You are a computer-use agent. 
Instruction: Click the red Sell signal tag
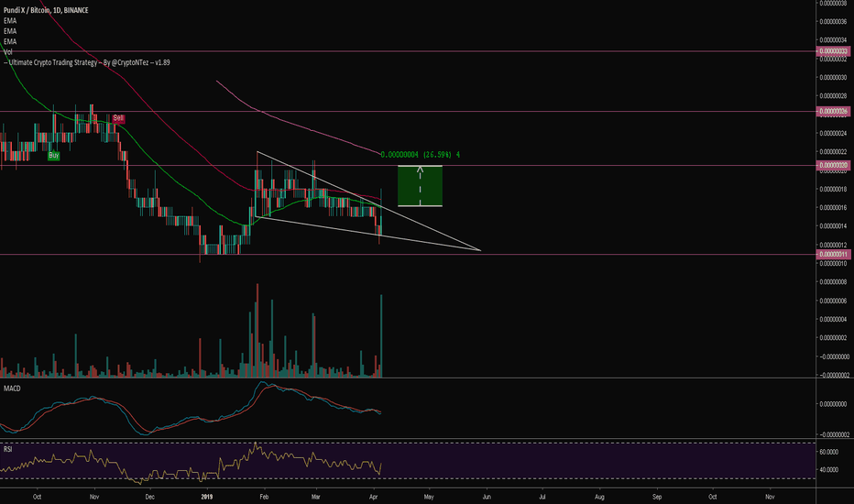(x=118, y=118)
